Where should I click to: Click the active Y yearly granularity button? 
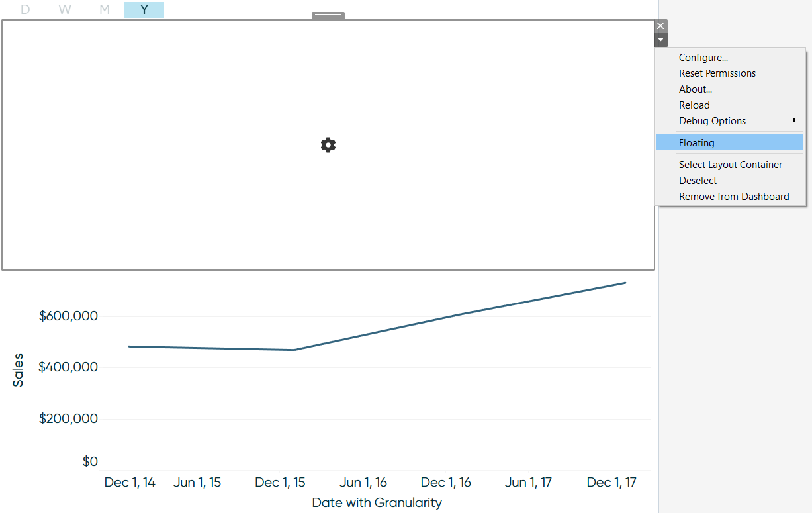(144, 9)
